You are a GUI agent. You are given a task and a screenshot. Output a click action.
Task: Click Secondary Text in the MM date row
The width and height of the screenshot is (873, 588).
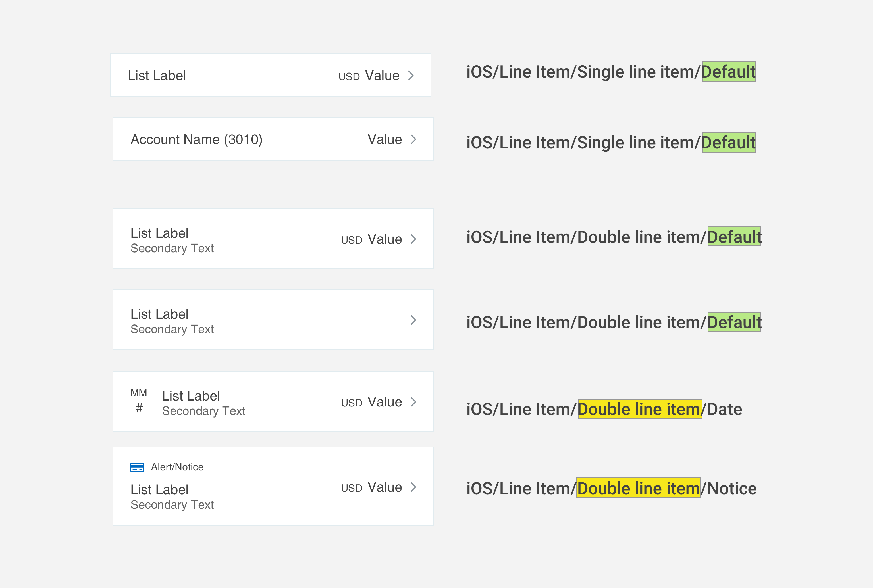(x=204, y=411)
